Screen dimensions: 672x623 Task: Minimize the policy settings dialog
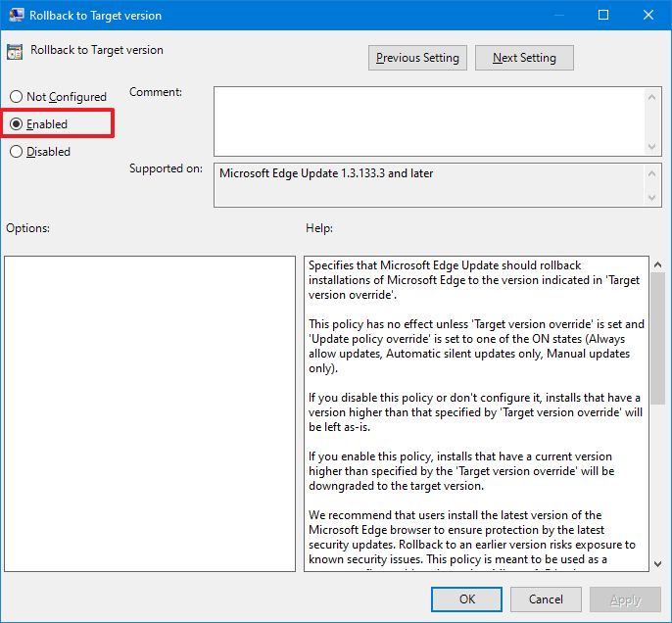point(559,16)
